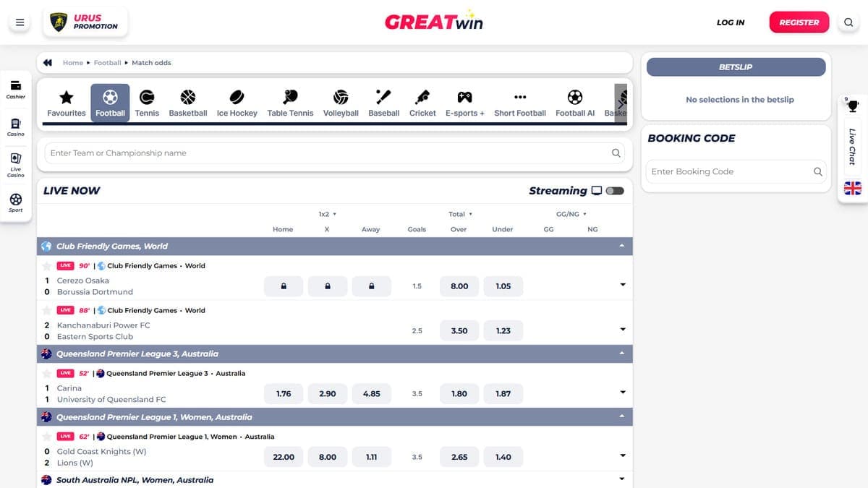
Task: Select Away odds 1.11 for Lions (W)
Action: pos(372,457)
